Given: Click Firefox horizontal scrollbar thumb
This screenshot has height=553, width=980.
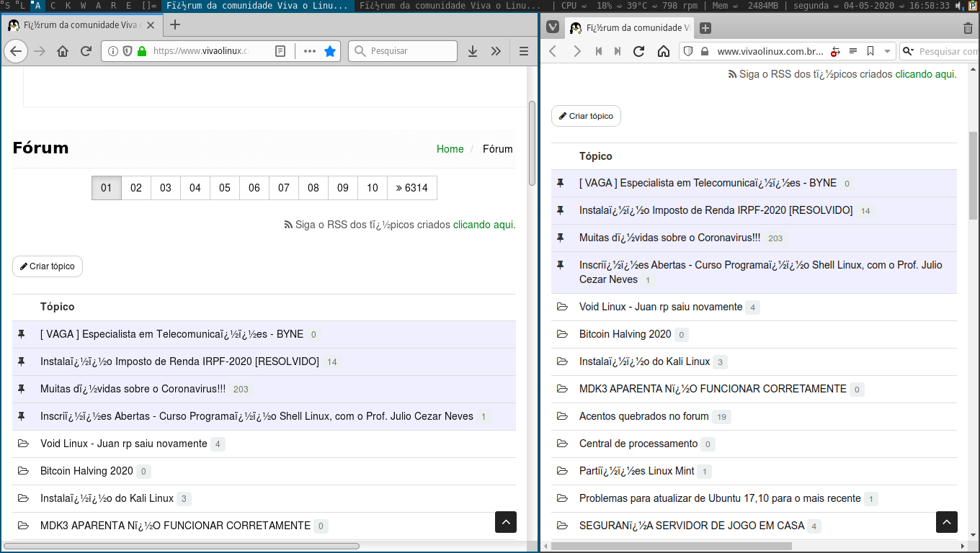Looking at the screenshot, I should point(182,547).
